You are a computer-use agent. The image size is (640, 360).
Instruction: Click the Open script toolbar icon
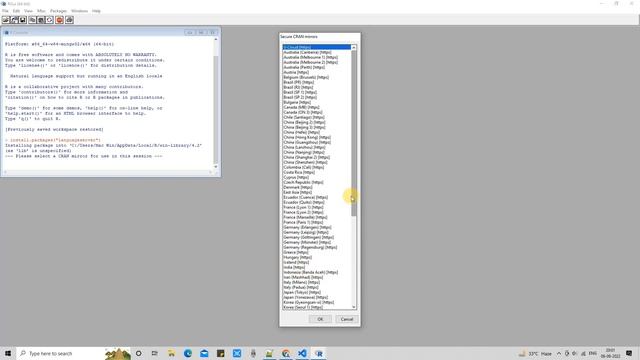click(x=6, y=20)
